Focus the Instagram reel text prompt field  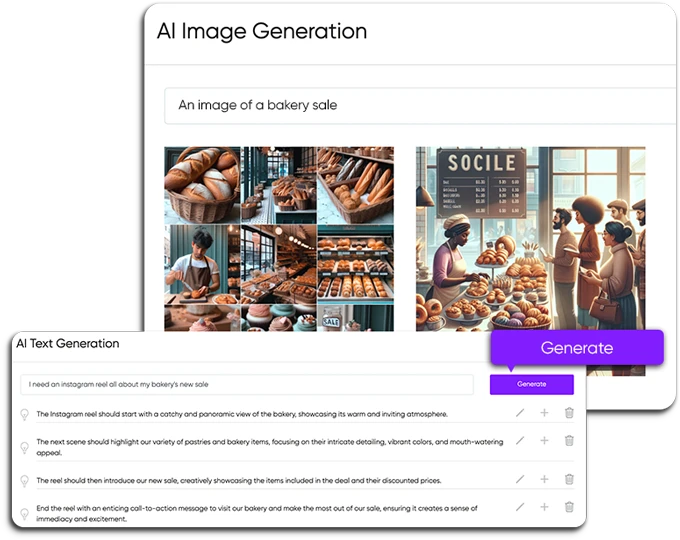(247, 384)
